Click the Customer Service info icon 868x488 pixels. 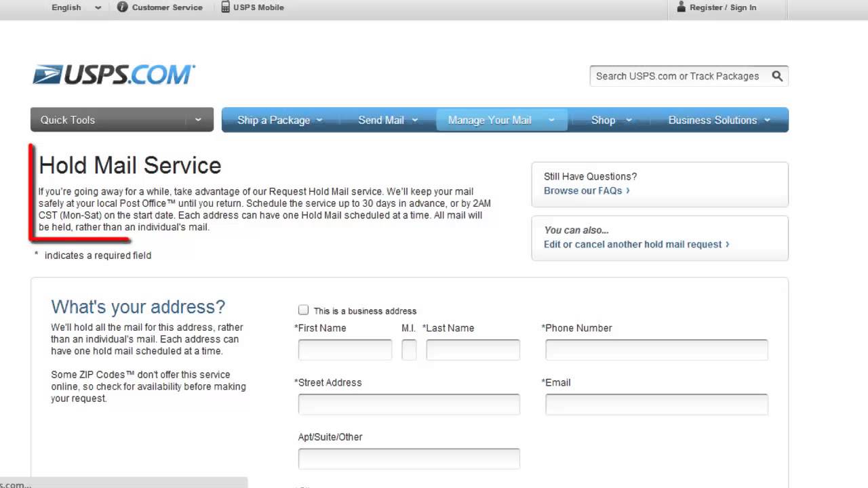pos(122,7)
